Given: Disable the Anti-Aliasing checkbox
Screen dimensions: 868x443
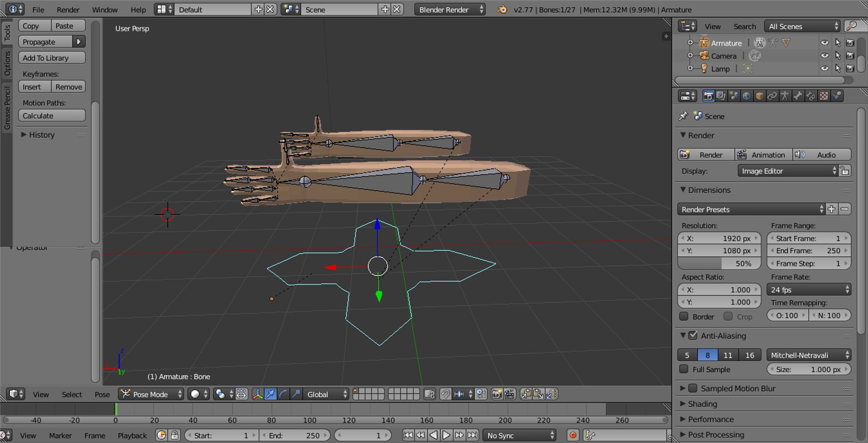Looking at the screenshot, I should click(693, 336).
